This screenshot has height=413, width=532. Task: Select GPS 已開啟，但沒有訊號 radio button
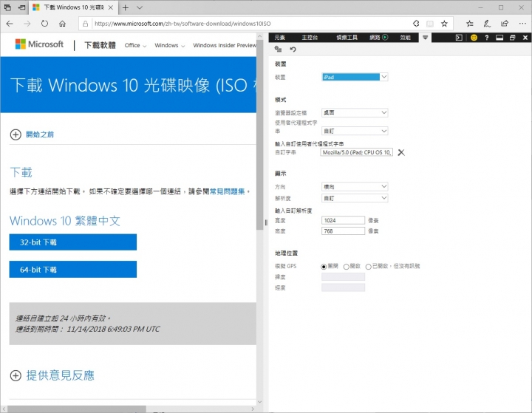pos(368,267)
